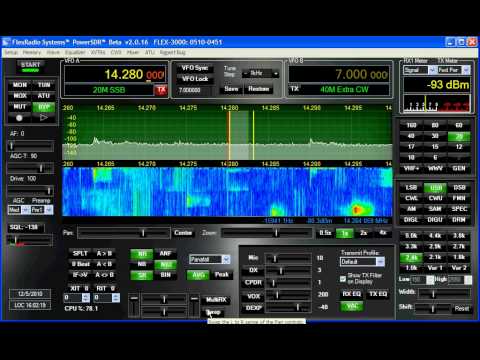The image size is (480, 360).
Task: Open the XVTRs menu
Action: tap(98, 52)
